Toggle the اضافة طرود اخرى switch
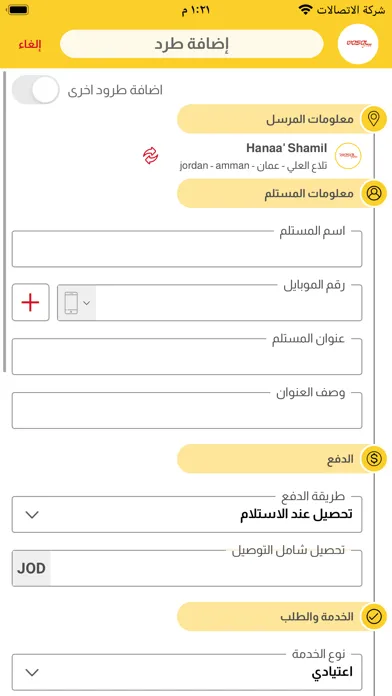The image size is (392, 696). coord(36,90)
